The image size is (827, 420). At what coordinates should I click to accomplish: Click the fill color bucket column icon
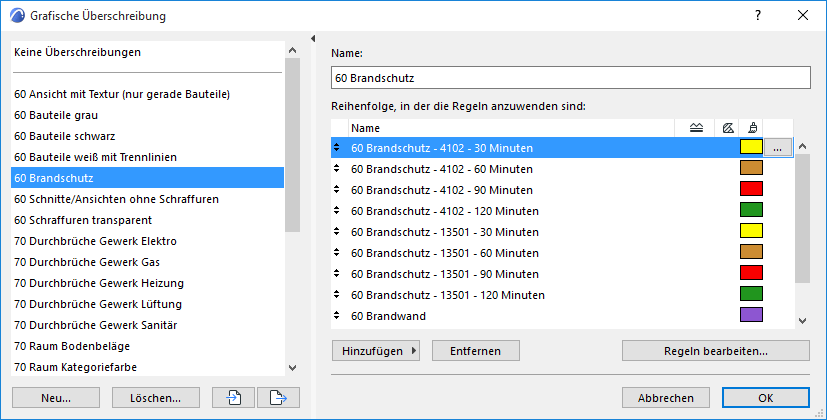(751, 127)
